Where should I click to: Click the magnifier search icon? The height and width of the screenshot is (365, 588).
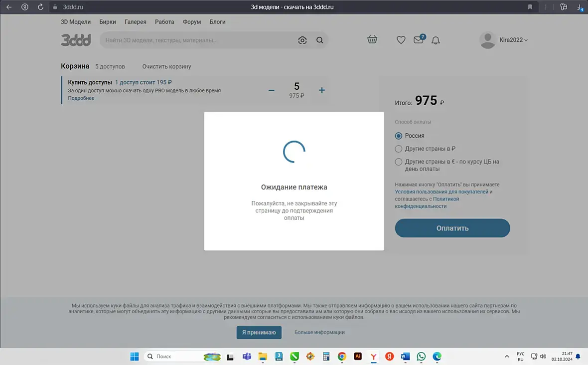319,40
